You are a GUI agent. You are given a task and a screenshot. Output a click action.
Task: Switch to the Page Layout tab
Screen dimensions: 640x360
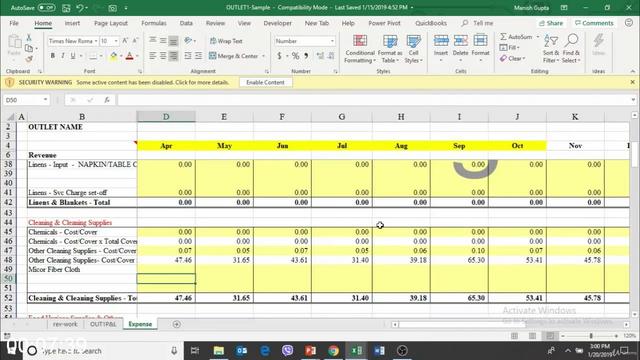tap(111, 23)
